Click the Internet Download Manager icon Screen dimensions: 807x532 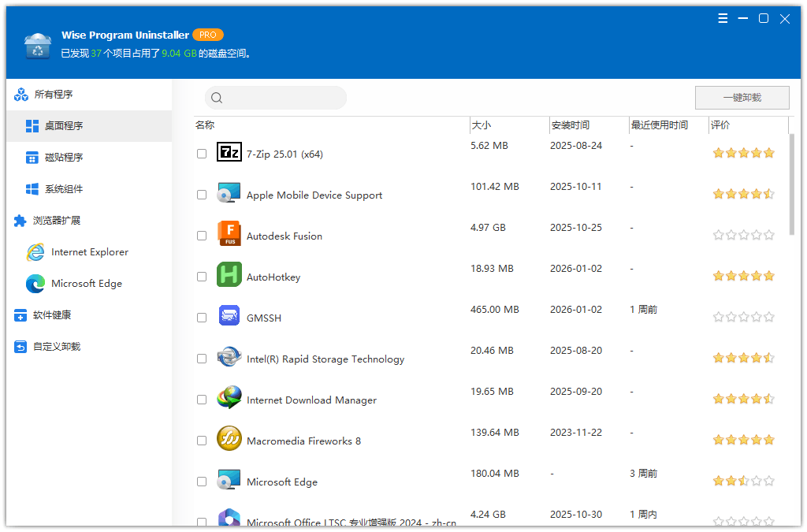(229, 399)
